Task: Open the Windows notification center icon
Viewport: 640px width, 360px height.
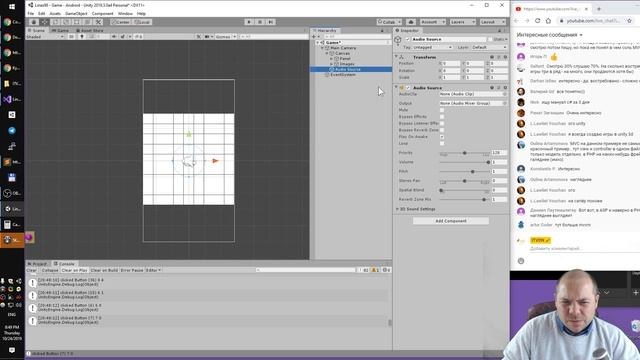Action: point(12,350)
